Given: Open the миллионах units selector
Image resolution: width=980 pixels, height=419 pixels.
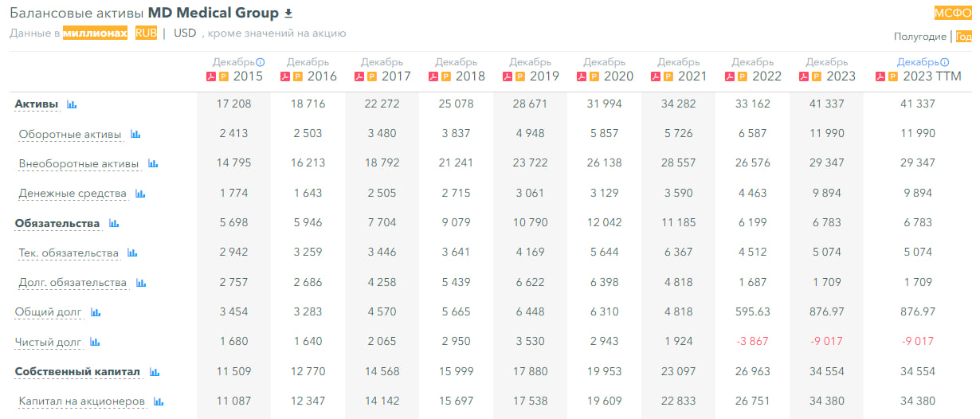Looking at the screenshot, I should click(x=95, y=33).
